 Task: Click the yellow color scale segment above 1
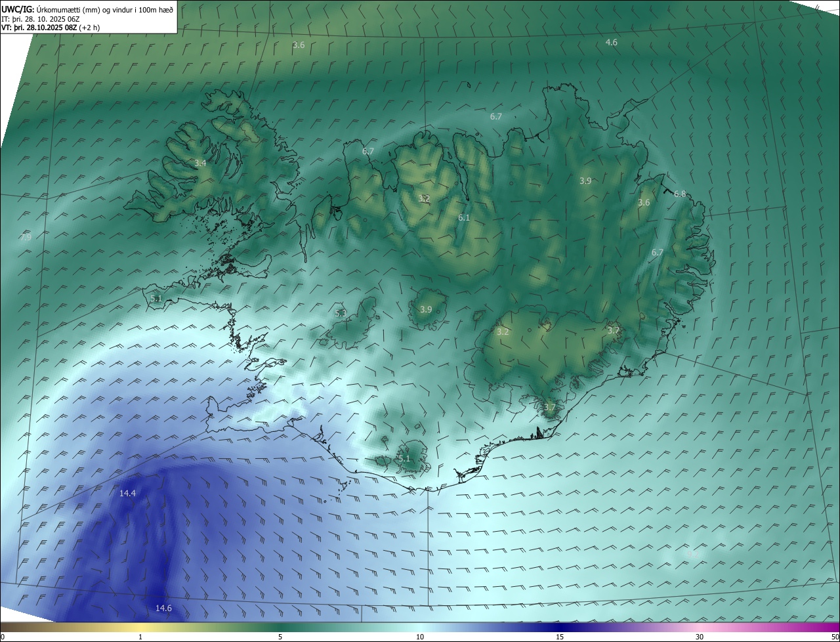tap(140, 627)
